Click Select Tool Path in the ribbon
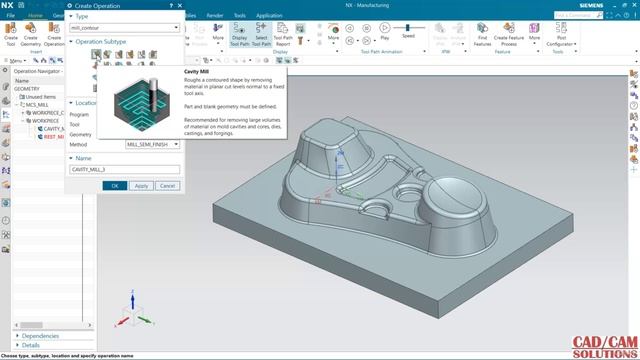 pos(261,34)
